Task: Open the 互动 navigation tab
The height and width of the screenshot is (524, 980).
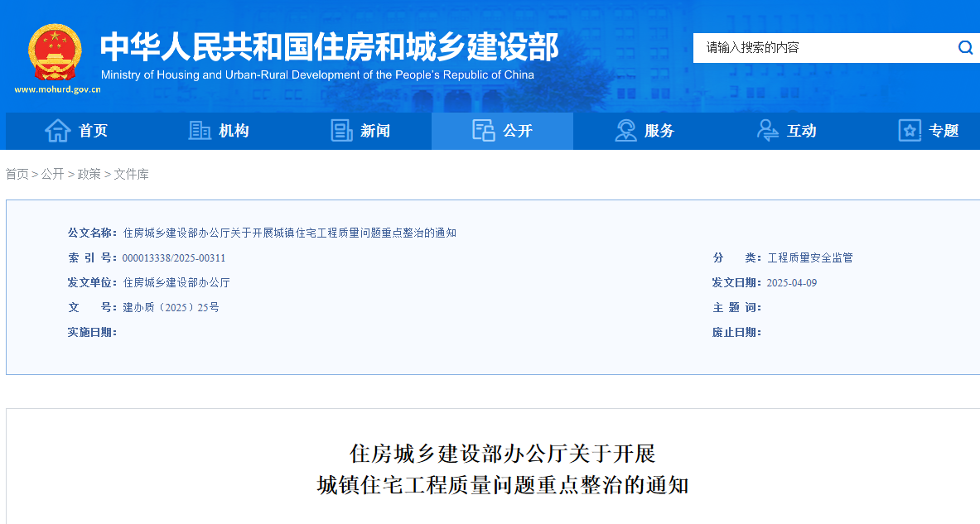Action: [786, 131]
